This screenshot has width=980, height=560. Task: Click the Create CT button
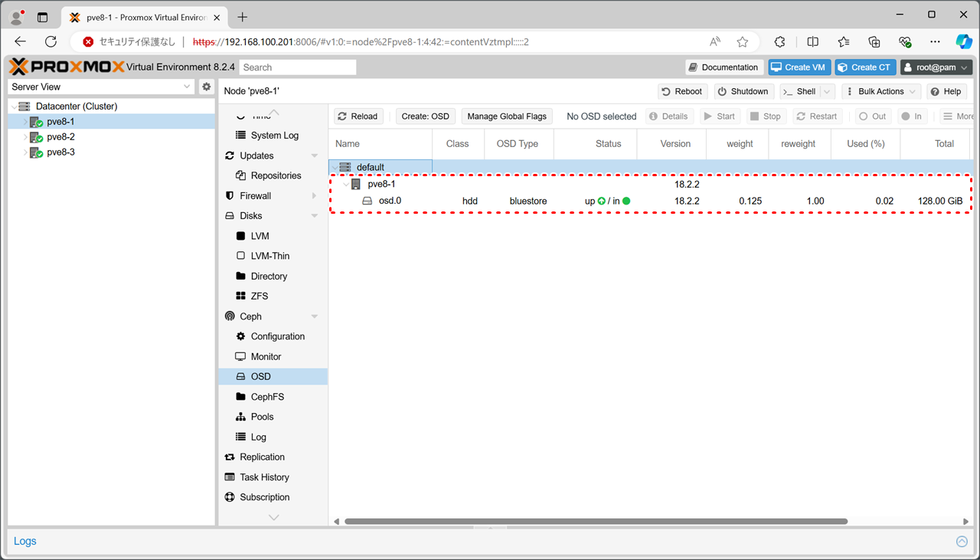(864, 67)
